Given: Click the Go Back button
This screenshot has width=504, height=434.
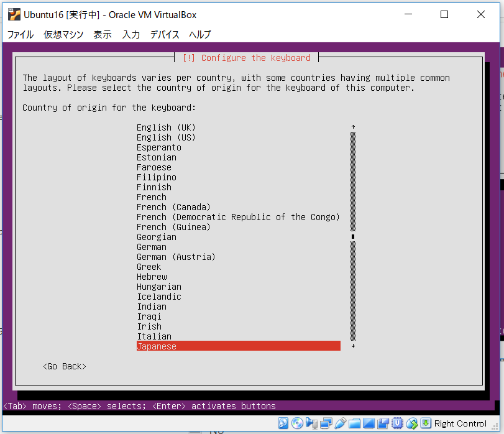Looking at the screenshot, I should point(64,366).
